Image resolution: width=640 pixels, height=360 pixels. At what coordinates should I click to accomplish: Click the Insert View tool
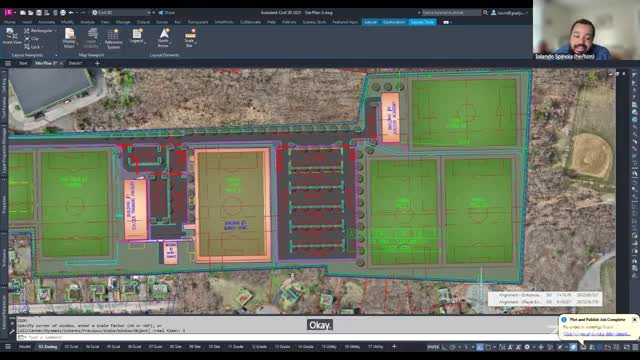pos(11,36)
